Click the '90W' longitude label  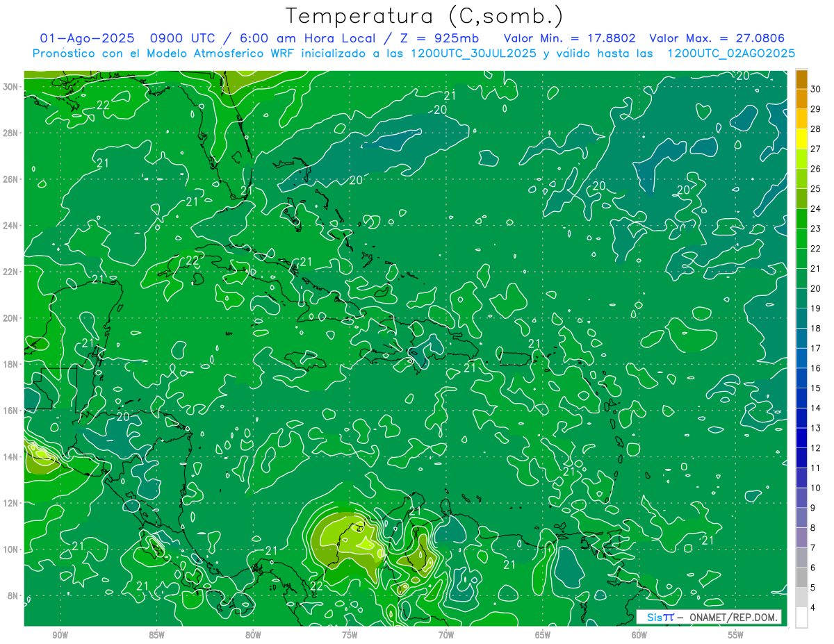click(x=60, y=635)
